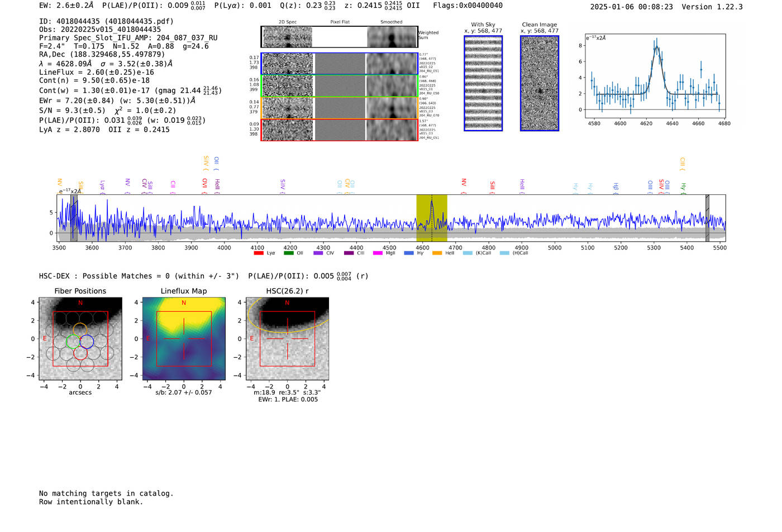
Task: Click the hatched gray band near 5450
Action: 707,218
